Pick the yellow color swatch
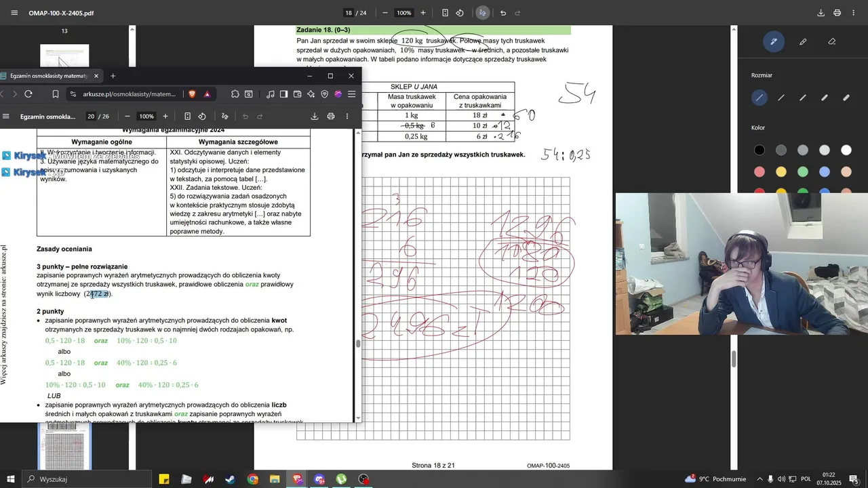The image size is (868, 488). (781, 171)
